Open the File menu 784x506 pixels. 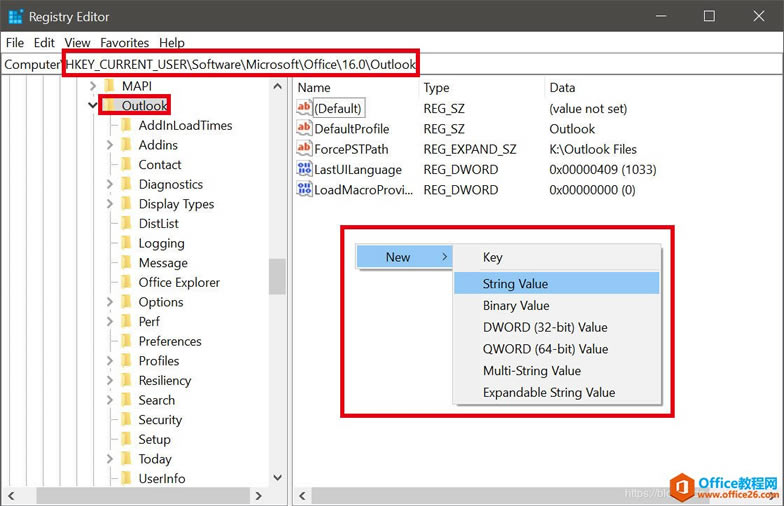[15, 42]
